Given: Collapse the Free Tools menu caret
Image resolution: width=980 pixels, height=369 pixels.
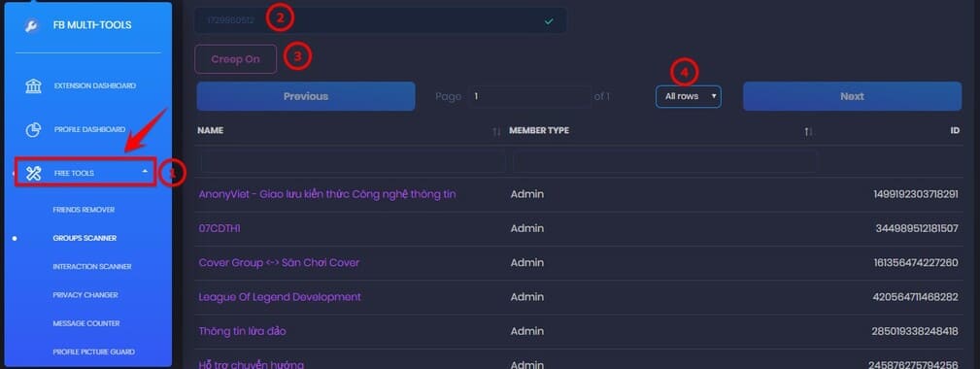Looking at the screenshot, I should tap(145, 171).
